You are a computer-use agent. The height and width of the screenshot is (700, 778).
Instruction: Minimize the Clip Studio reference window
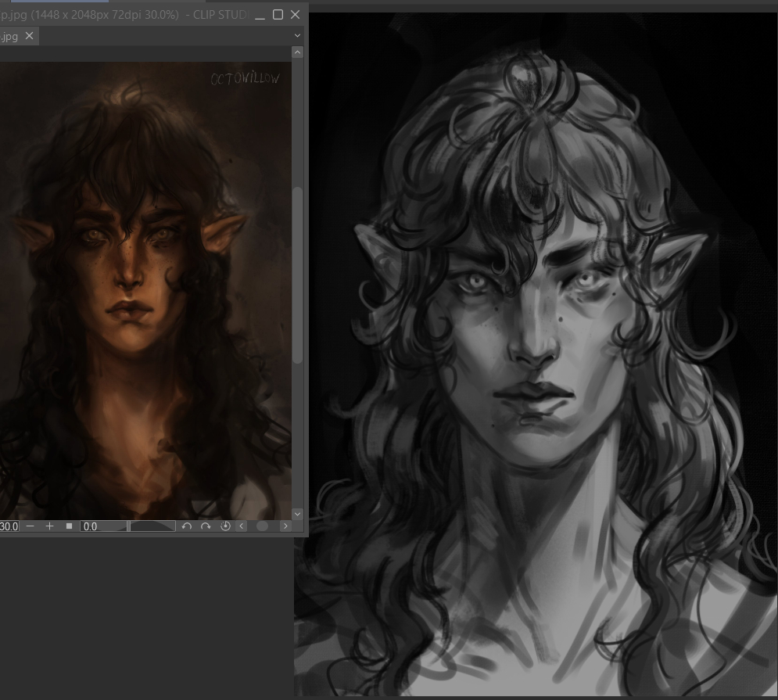260,15
